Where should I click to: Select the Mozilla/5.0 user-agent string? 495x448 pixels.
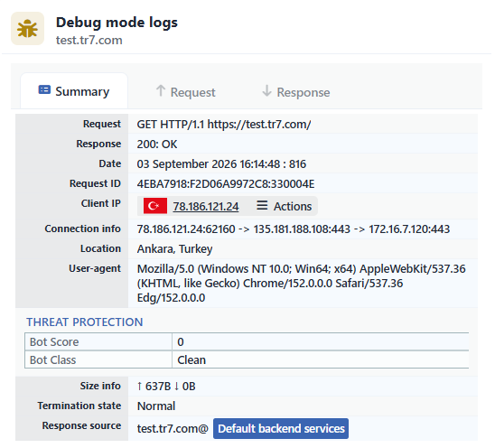pos(301,284)
